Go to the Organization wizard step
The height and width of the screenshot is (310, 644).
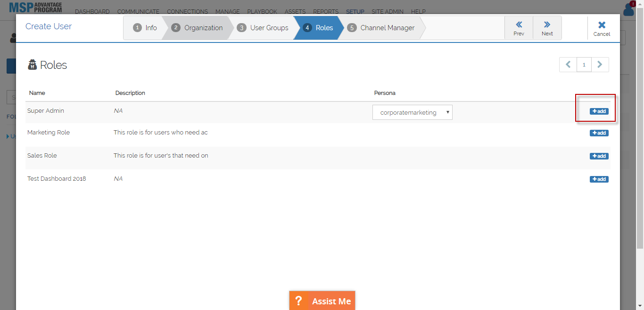[x=197, y=28]
